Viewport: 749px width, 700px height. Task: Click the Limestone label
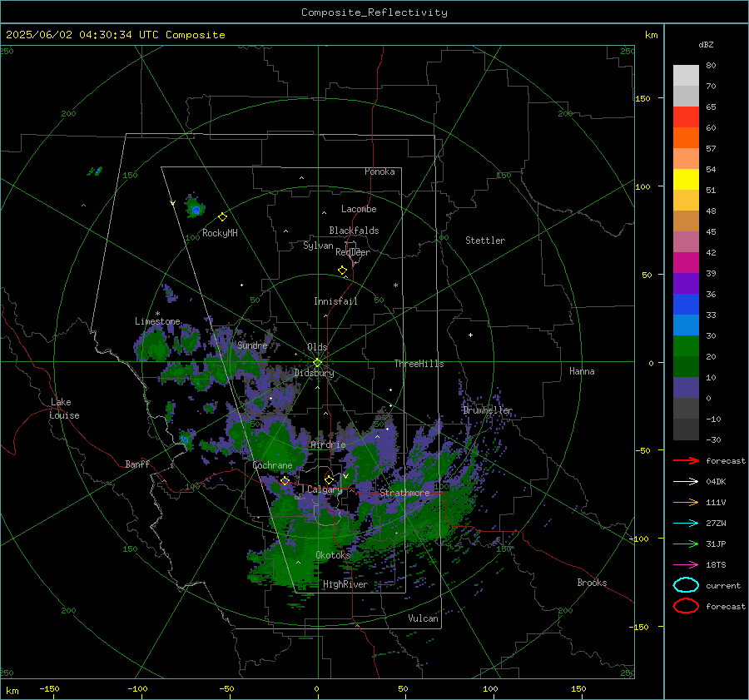pos(157,321)
